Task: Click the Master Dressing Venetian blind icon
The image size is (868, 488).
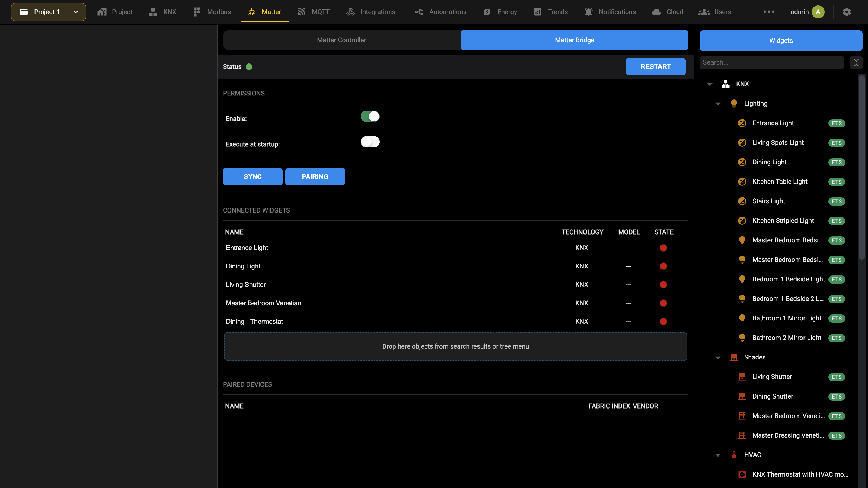Action: click(x=742, y=435)
